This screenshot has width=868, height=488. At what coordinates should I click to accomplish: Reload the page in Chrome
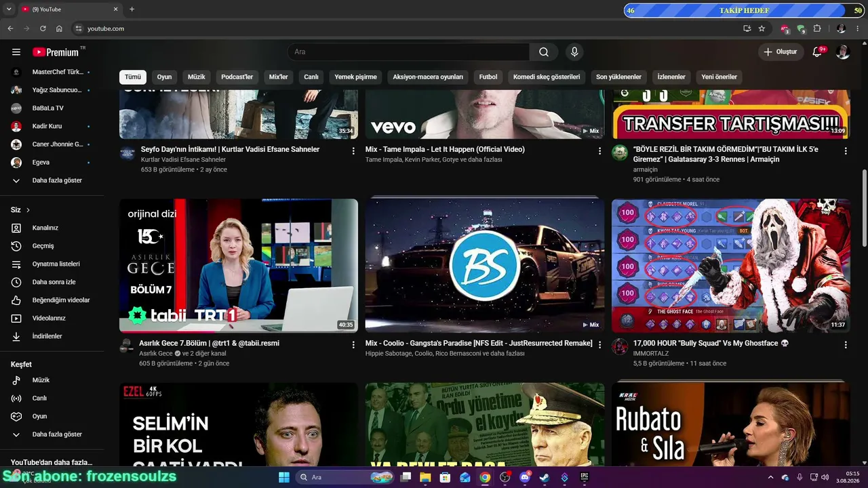(43, 28)
